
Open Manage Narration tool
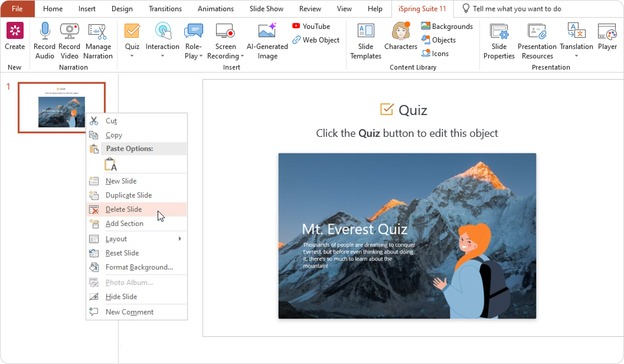click(x=98, y=32)
